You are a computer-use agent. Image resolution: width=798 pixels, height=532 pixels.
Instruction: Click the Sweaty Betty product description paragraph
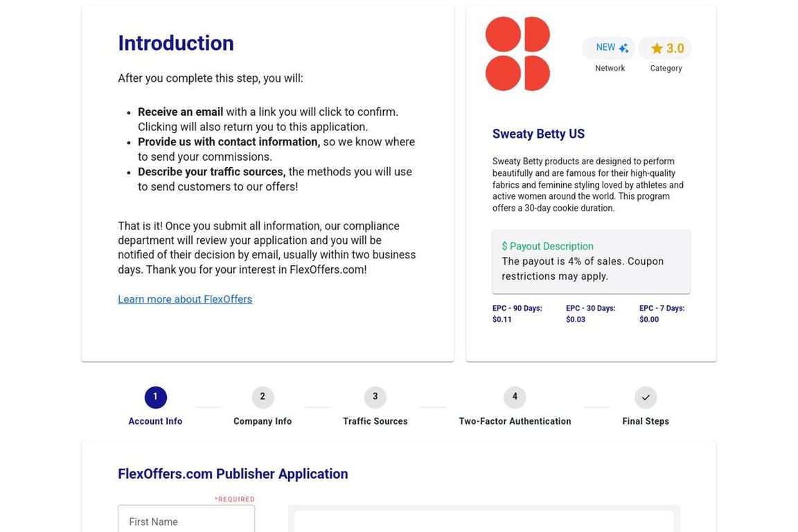[588, 184]
